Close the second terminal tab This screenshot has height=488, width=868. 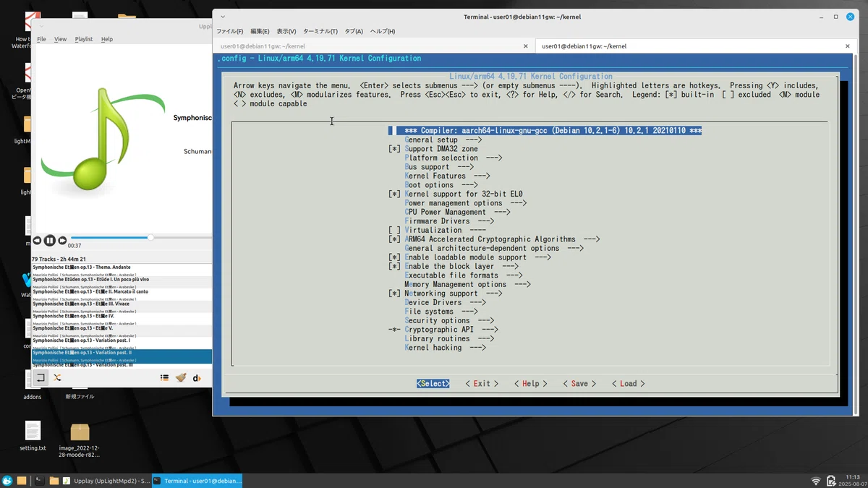click(848, 46)
